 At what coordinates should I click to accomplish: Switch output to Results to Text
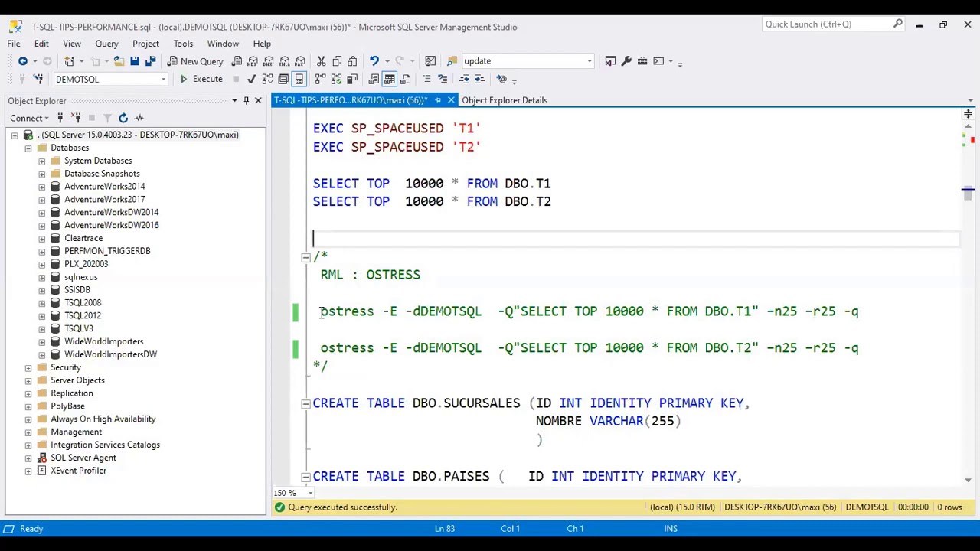(x=374, y=79)
